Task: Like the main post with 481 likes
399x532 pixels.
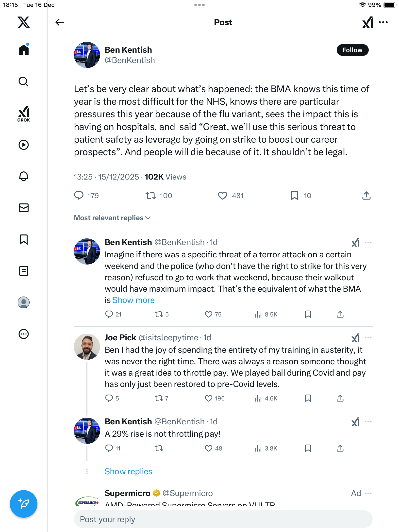Action: (x=223, y=196)
